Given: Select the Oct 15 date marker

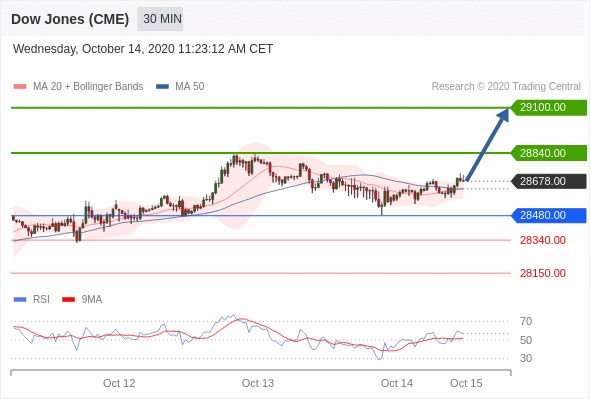Looking at the screenshot, I should (x=466, y=383).
